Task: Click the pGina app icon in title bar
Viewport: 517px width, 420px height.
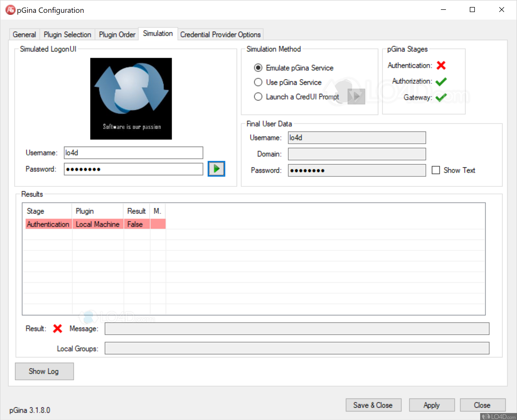Action: pos(10,10)
